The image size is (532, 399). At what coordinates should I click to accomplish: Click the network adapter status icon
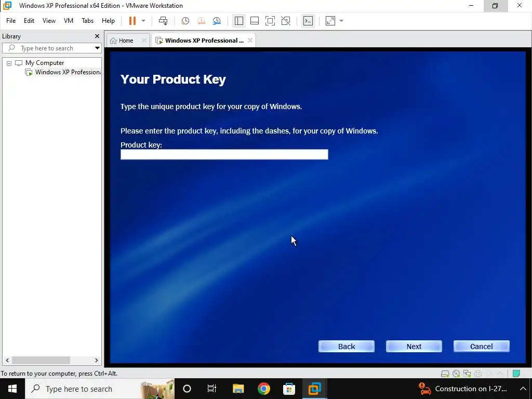click(x=467, y=374)
